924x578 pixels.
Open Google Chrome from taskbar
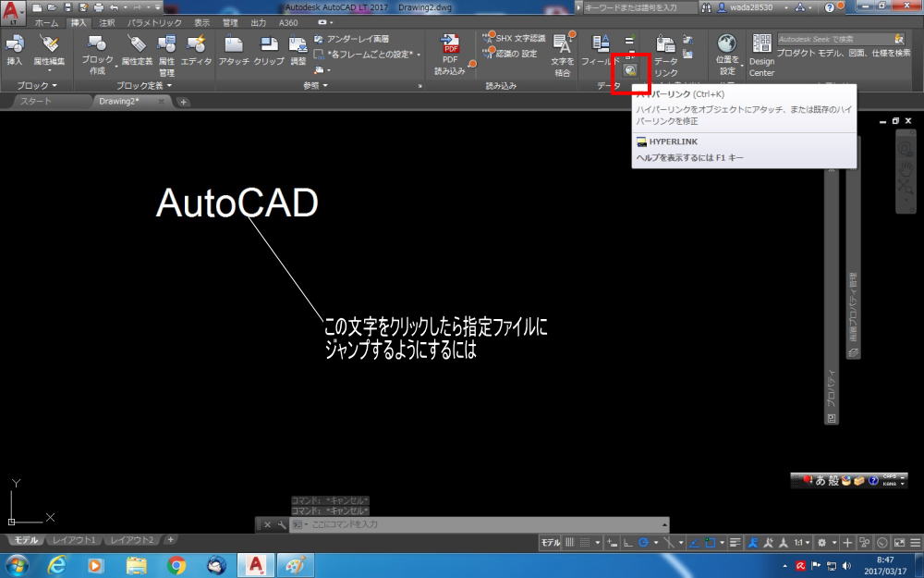coord(176,566)
